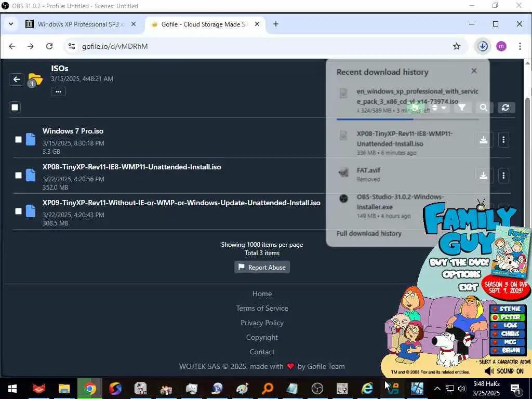Select BRIAN in the Family Guy widget
Image resolution: width=532 pixels, height=399 pixels.
coord(508,350)
